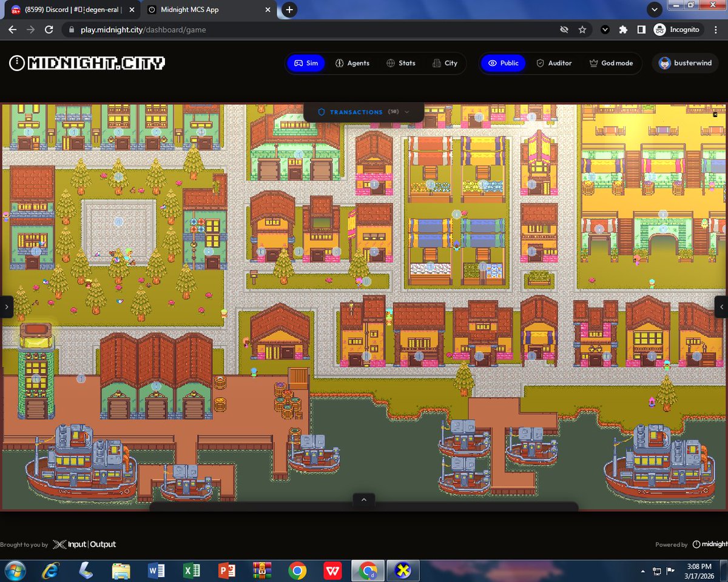
Task: Open Windows Start menu
Action: [x=15, y=571]
